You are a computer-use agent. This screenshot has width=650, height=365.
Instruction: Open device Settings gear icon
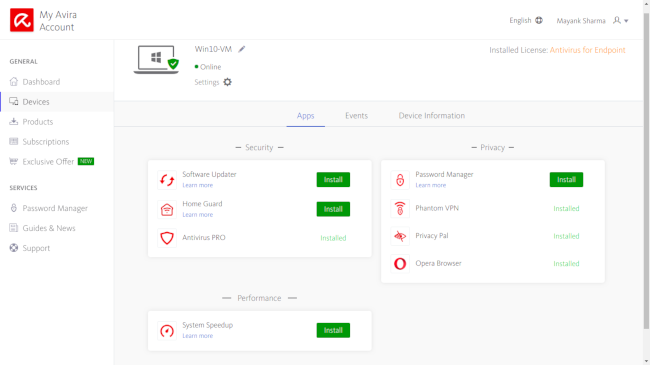point(227,82)
